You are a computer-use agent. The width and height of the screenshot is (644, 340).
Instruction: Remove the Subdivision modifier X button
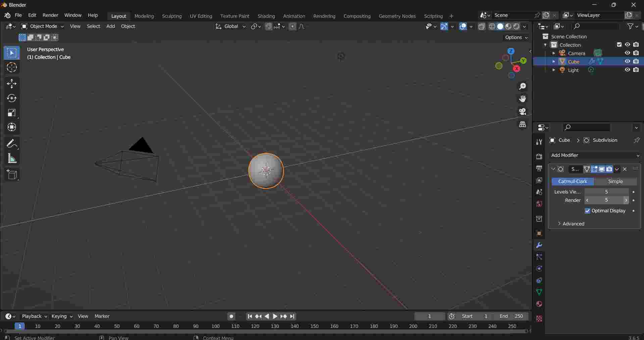pyautogui.click(x=625, y=169)
